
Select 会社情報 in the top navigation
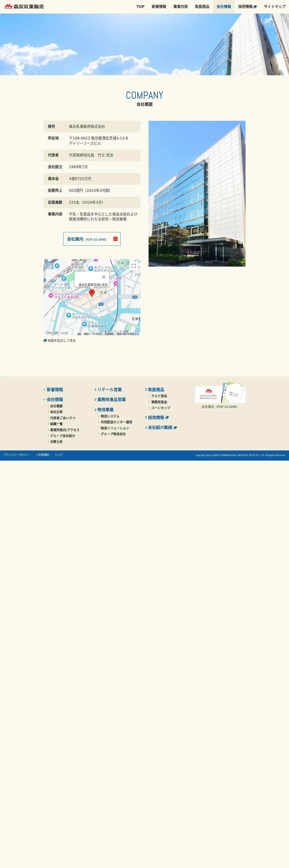[x=224, y=7]
